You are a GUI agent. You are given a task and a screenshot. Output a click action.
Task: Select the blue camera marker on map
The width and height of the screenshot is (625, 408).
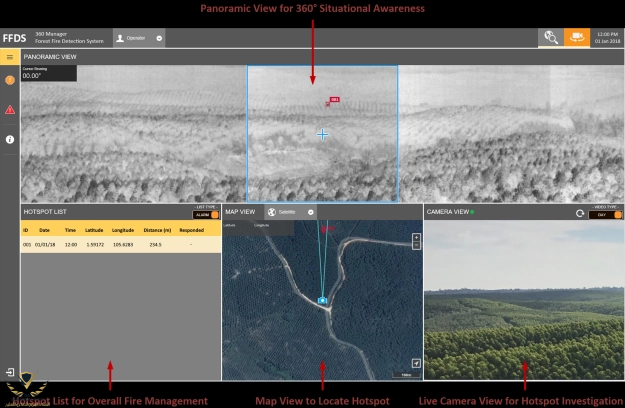pos(322,300)
